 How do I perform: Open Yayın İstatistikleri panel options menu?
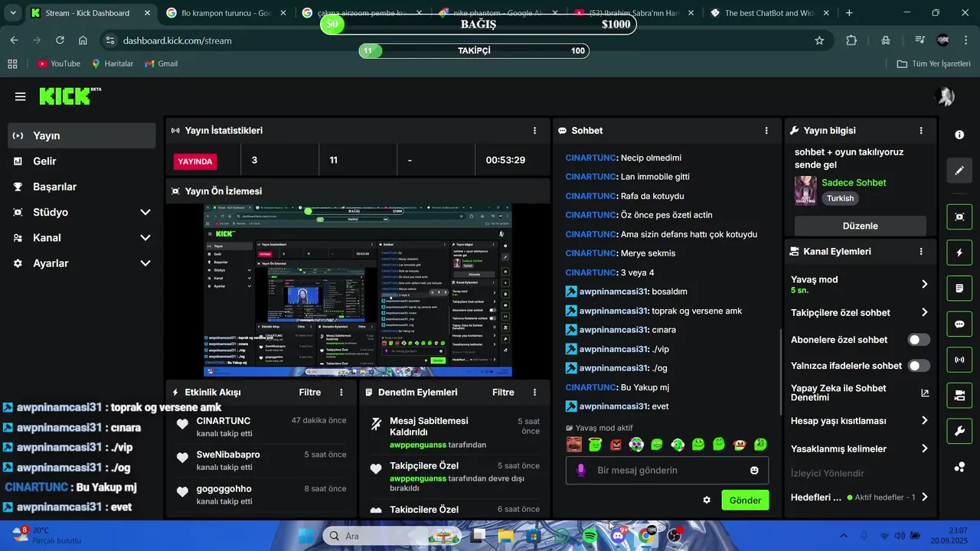click(534, 131)
